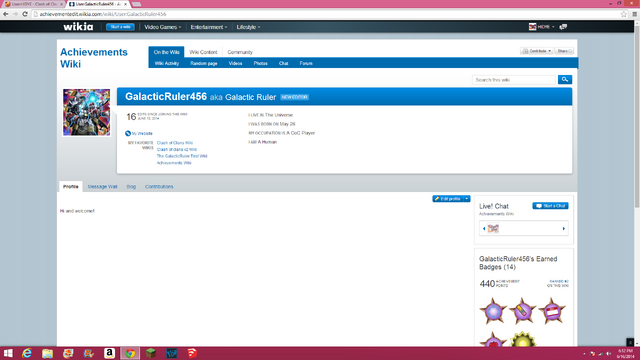Launch Internet Explorer from taskbar
The height and width of the screenshot is (360, 640).
click(x=27, y=353)
